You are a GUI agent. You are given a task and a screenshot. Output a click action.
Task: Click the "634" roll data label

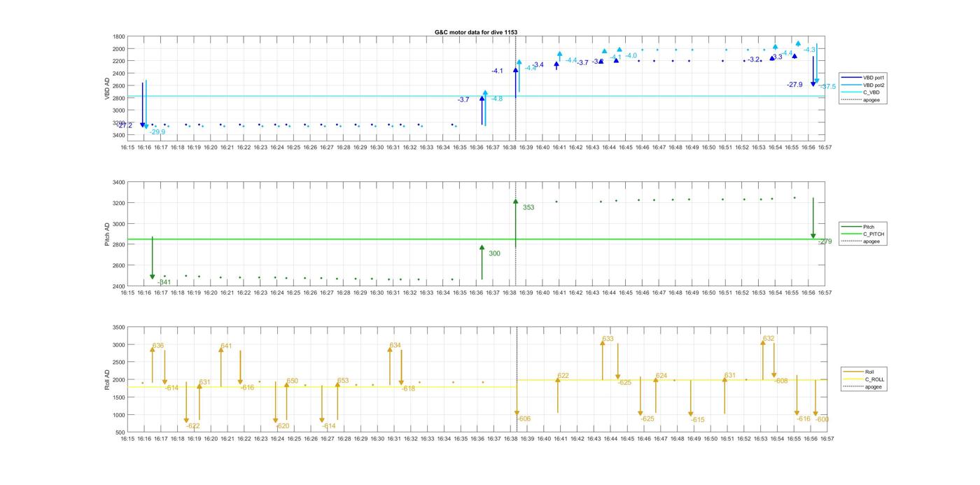(x=395, y=345)
